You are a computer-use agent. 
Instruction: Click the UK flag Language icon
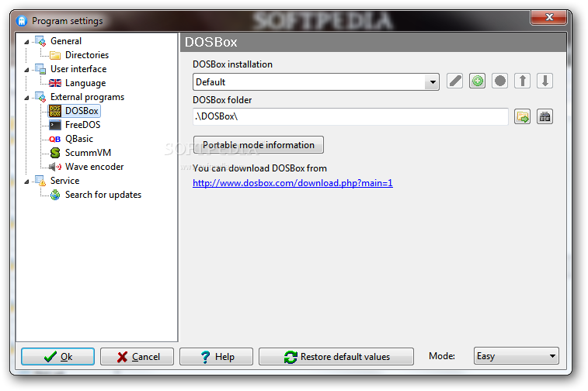click(x=55, y=83)
